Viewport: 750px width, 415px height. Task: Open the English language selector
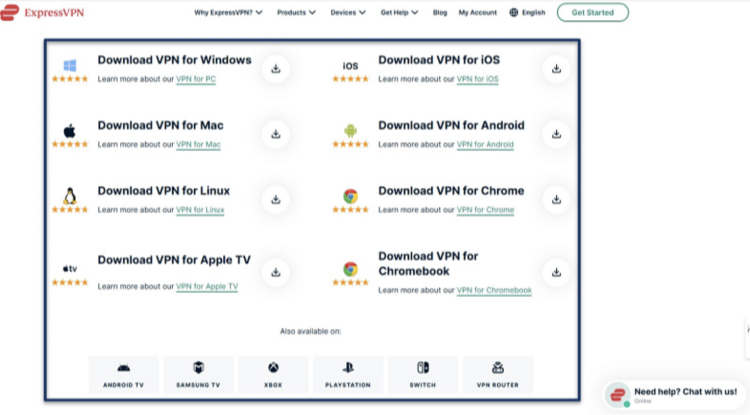[527, 12]
